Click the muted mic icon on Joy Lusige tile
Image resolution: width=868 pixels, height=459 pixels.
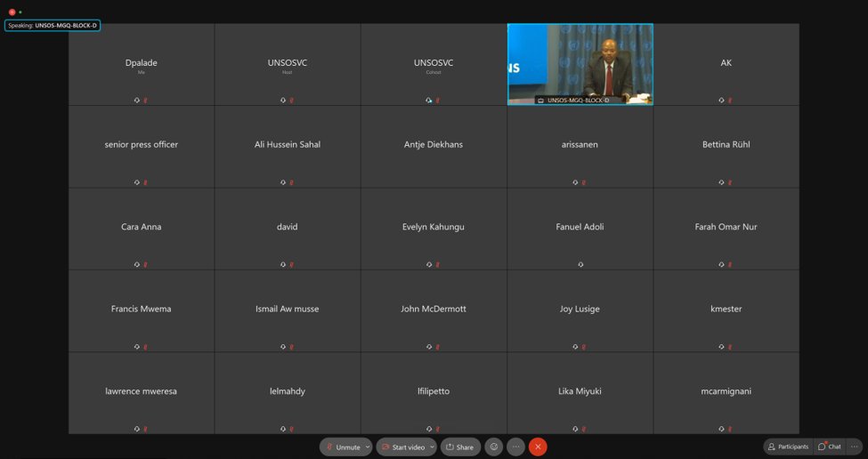point(584,347)
